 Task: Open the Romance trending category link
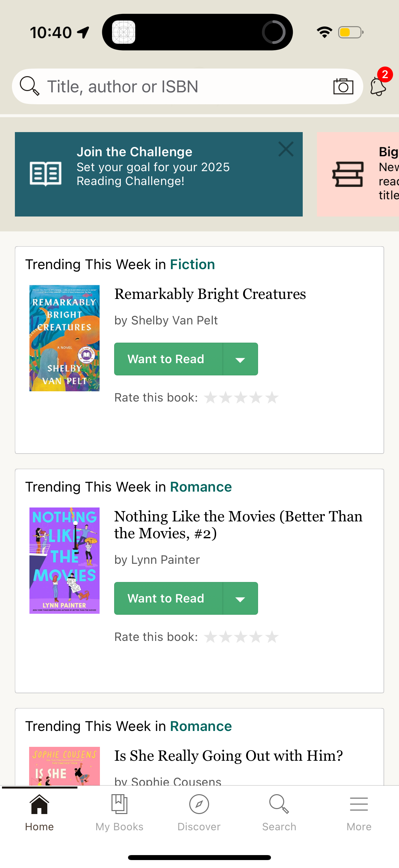click(x=201, y=486)
